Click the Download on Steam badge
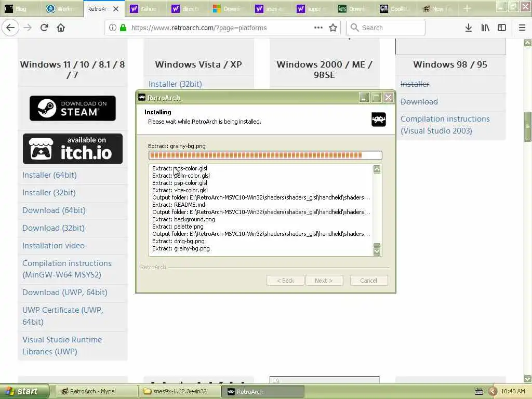The image size is (532, 399). click(x=73, y=108)
